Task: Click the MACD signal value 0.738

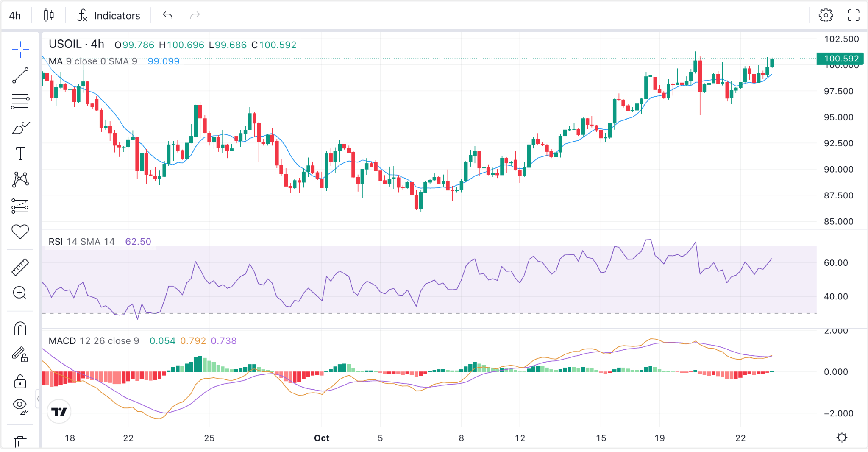Action: tap(224, 341)
